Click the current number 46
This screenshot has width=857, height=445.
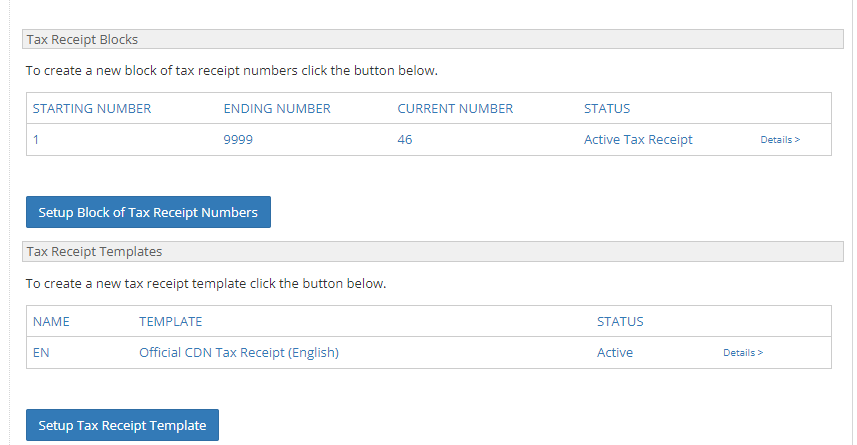(404, 139)
